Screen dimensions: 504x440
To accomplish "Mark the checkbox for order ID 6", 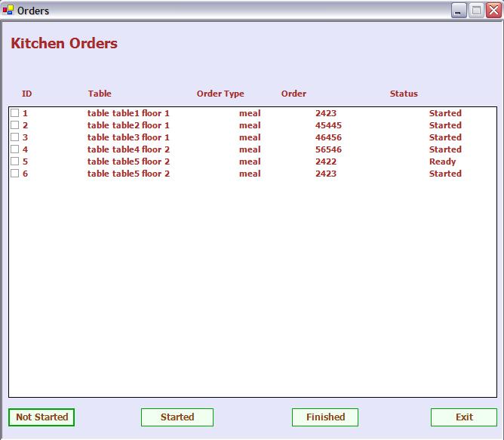I will [x=14, y=174].
